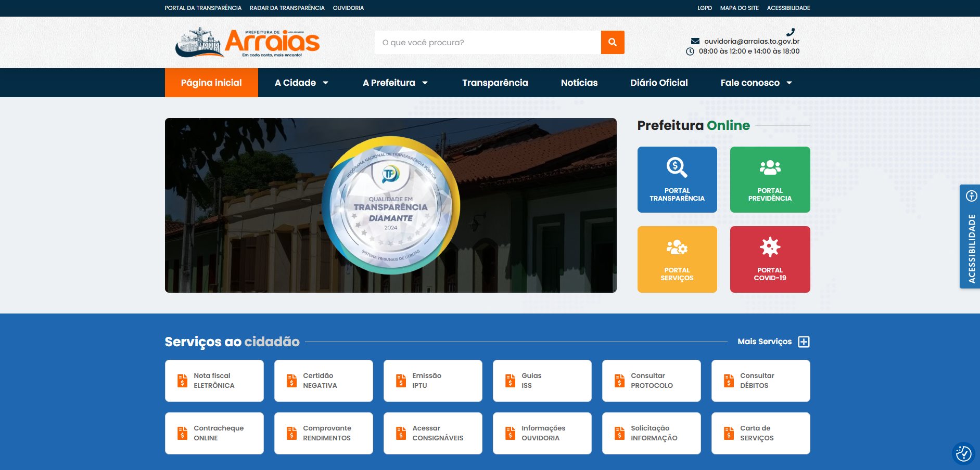
Task: Expand the Fale conosco dropdown menu
Action: pos(756,83)
